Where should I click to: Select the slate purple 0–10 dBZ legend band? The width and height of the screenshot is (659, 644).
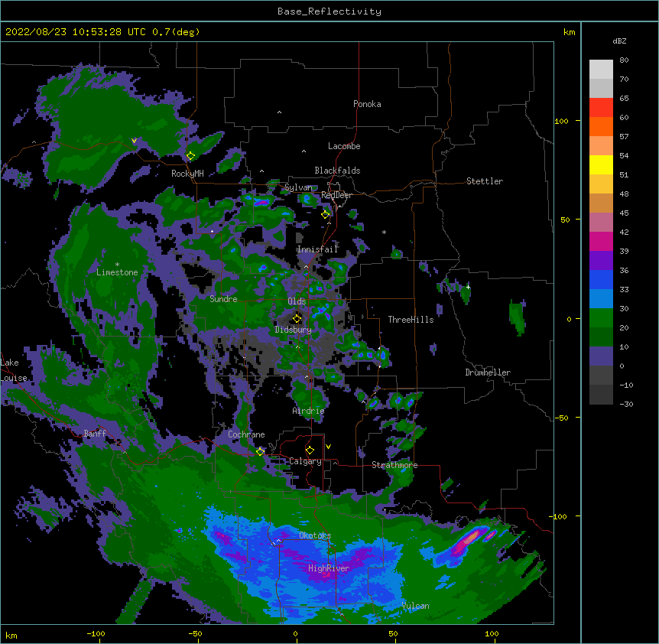pyautogui.click(x=601, y=356)
